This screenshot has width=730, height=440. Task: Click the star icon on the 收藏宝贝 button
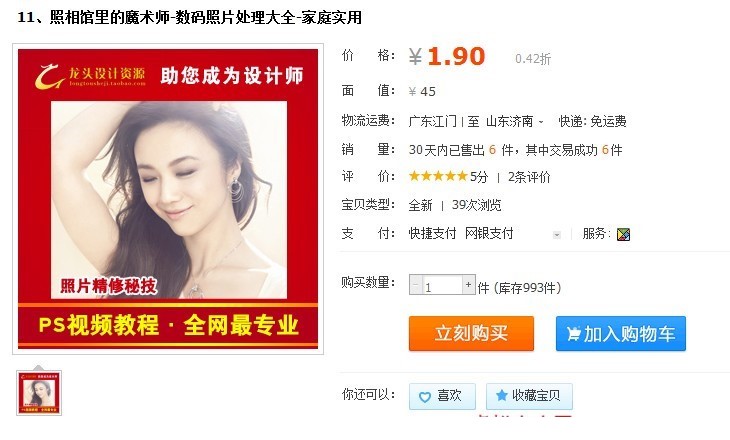501,396
